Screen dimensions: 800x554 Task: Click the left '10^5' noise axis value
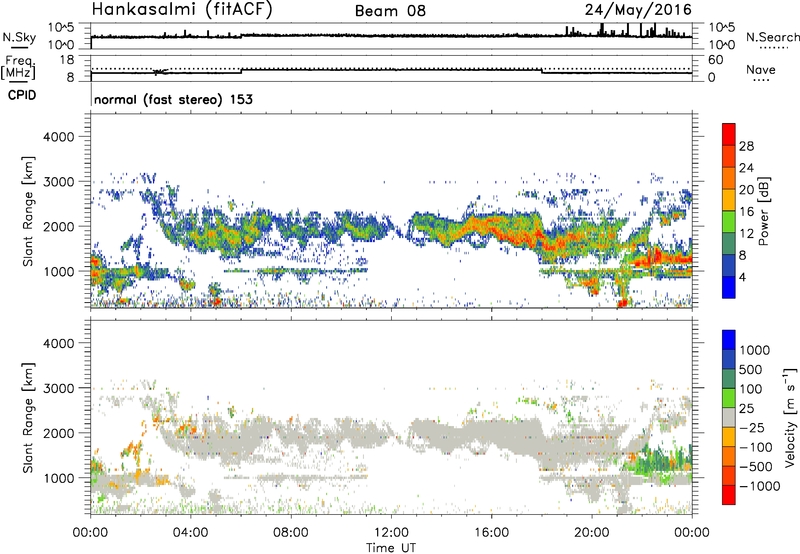click(x=61, y=27)
